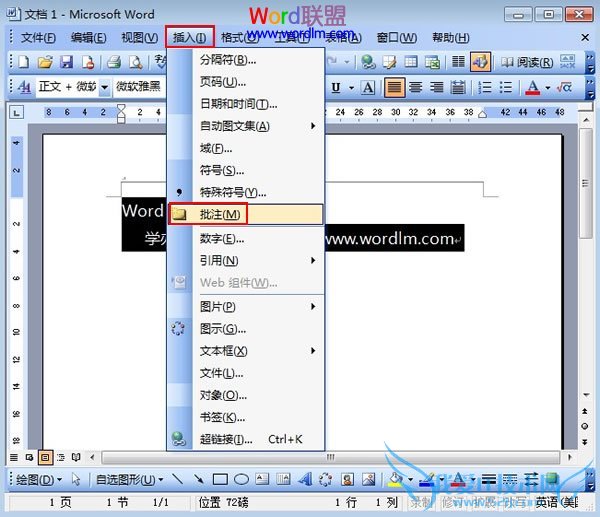
Task: Open the Style dropdown arrow
Action: pos(104,88)
